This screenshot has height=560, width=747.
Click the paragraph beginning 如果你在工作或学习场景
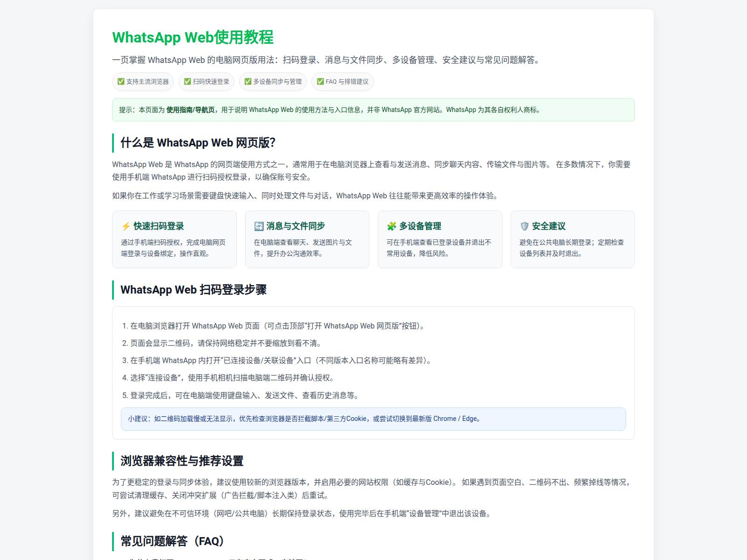coord(306,196)
